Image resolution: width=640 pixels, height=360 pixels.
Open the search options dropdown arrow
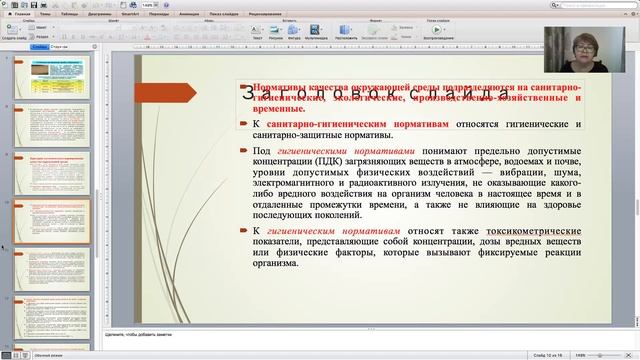click(x=558, y=5)
